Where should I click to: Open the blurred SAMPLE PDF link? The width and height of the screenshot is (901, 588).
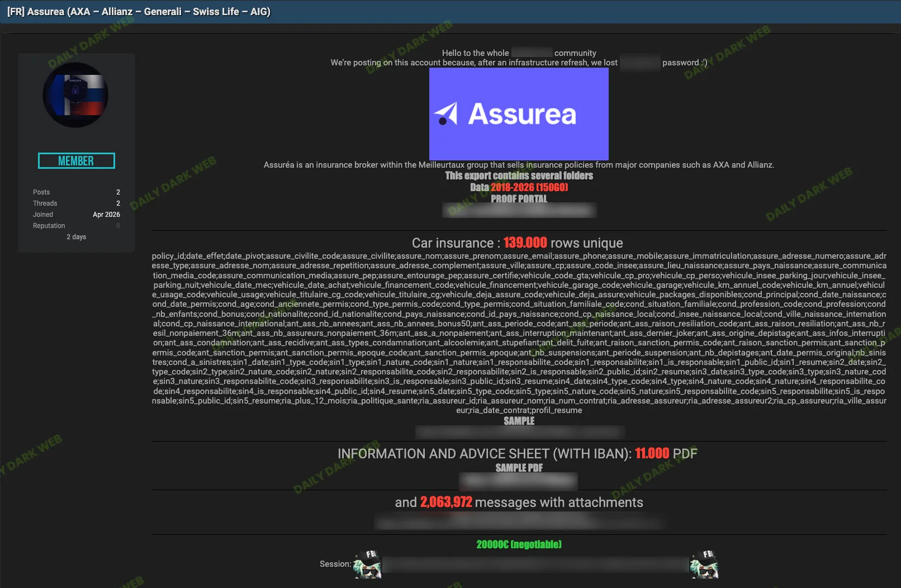(518, 481)
